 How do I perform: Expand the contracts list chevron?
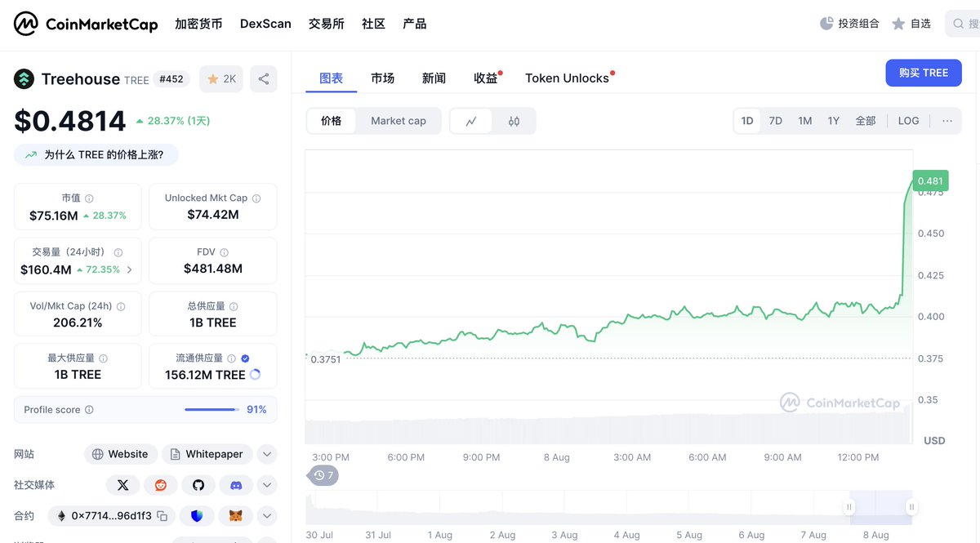tap(267, 516)
